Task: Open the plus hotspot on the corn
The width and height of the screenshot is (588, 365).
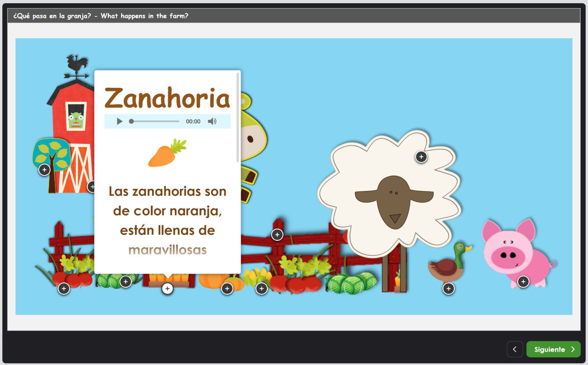Action: click(x=261, y=289)
